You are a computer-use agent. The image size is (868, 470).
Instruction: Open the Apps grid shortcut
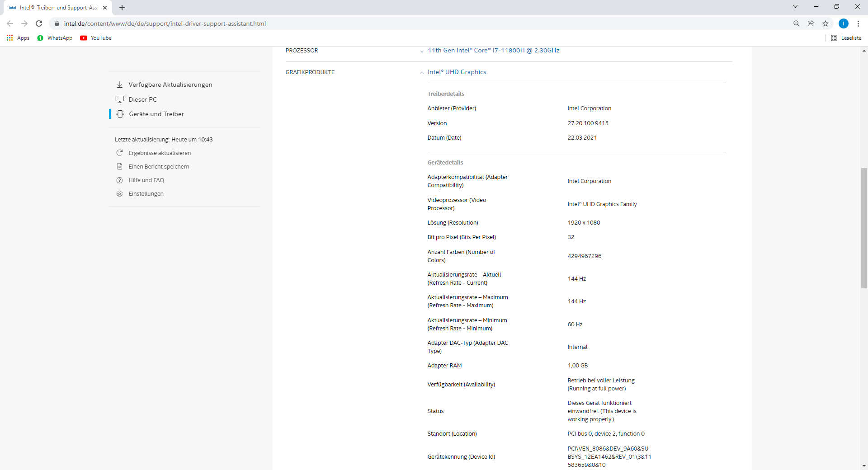18,38
